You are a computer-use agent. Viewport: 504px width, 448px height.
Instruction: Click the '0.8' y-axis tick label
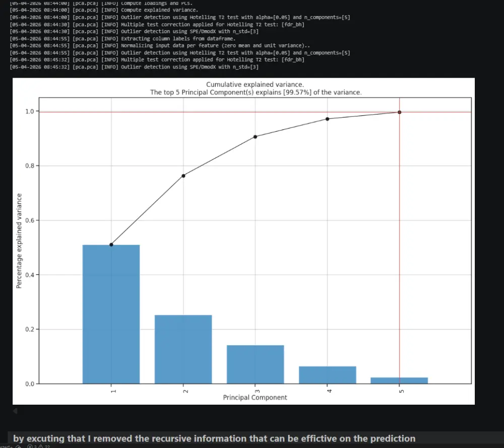point(30,166)
